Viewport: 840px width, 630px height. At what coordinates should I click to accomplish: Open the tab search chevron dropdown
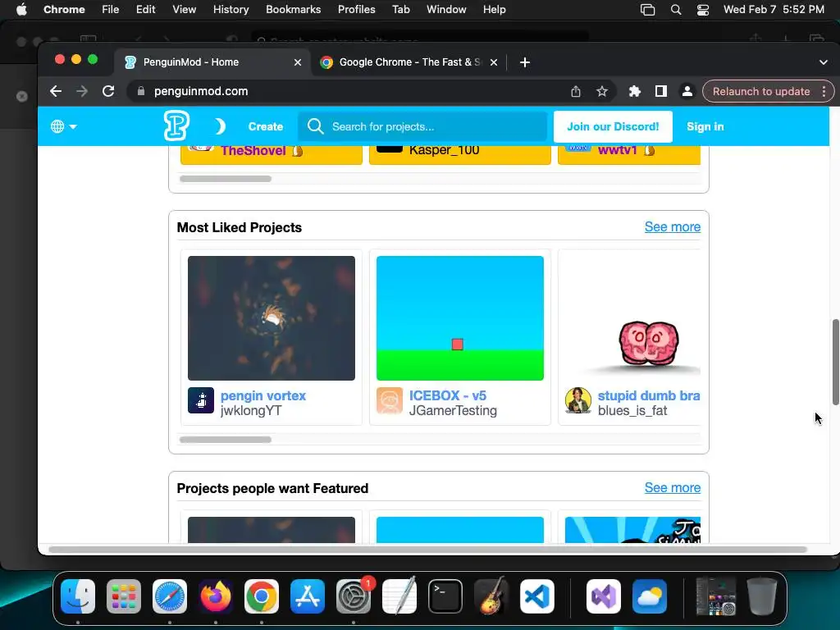824,62
